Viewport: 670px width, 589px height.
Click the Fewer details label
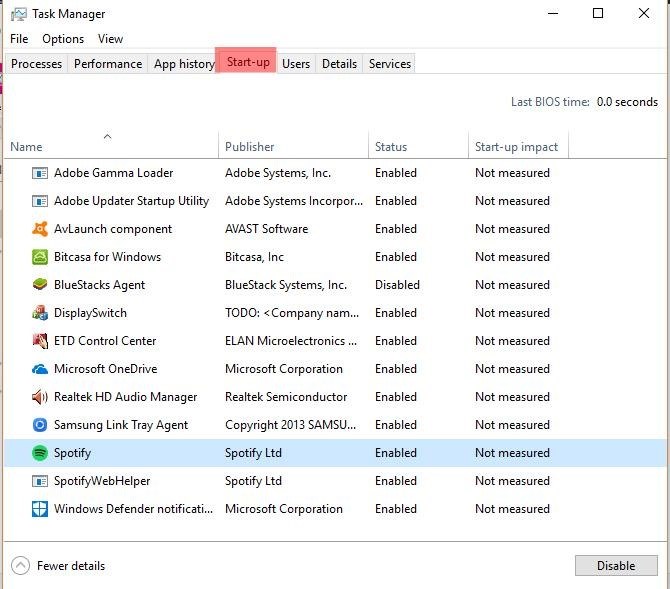coord(71,566)
